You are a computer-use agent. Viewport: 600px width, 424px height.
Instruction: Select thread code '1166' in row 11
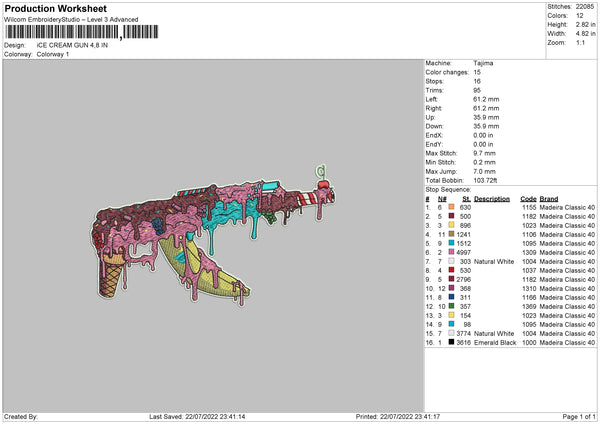529,297
